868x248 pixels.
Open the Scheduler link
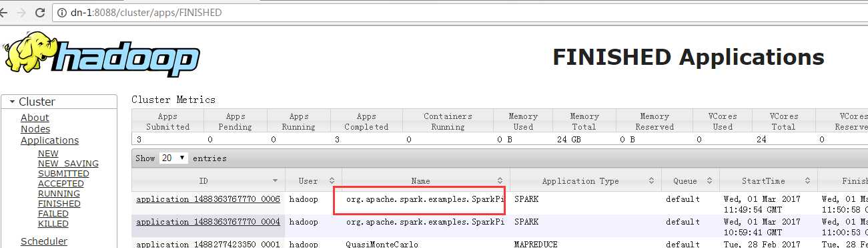tap(44, 241)
